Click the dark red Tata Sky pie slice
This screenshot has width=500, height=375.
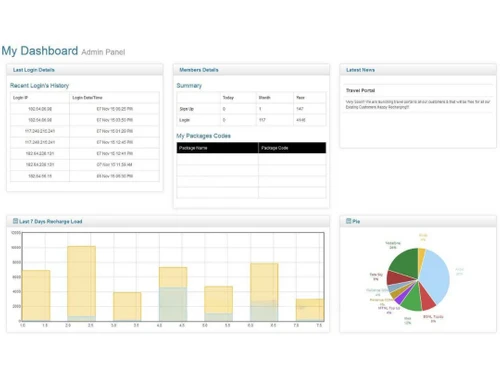pyautogui.click(x=398, y=277)
